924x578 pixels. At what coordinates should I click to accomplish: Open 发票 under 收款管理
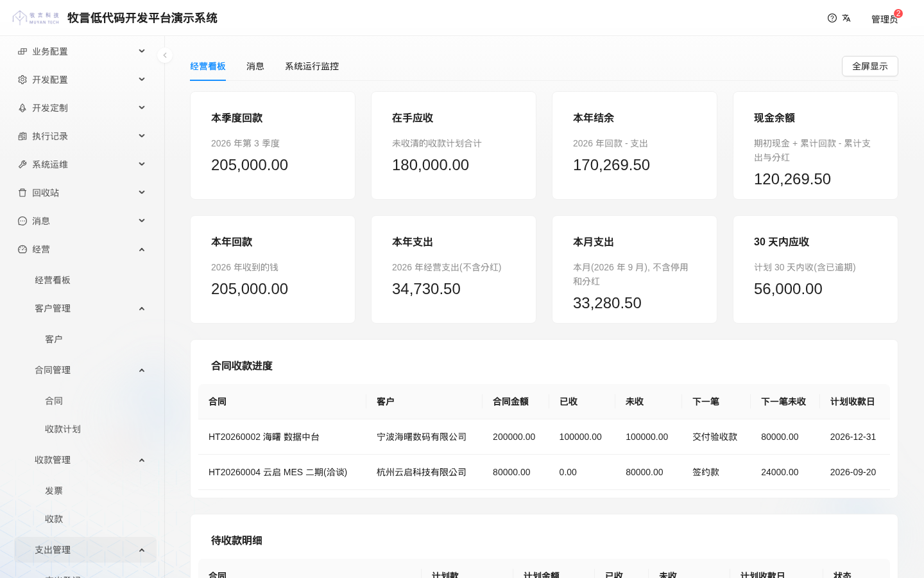(x=54, y=491)
